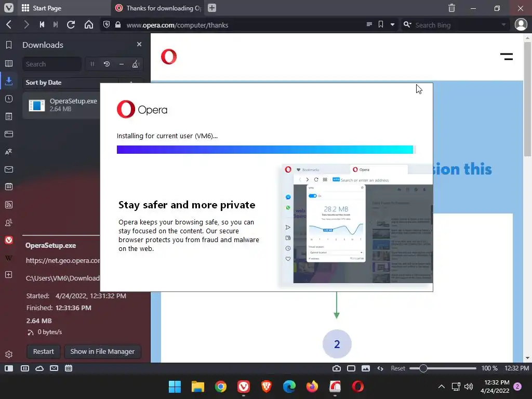Click the Opera logo on webpage
The width and height of the screenshot is (532, 399).
tap(169, 57)
